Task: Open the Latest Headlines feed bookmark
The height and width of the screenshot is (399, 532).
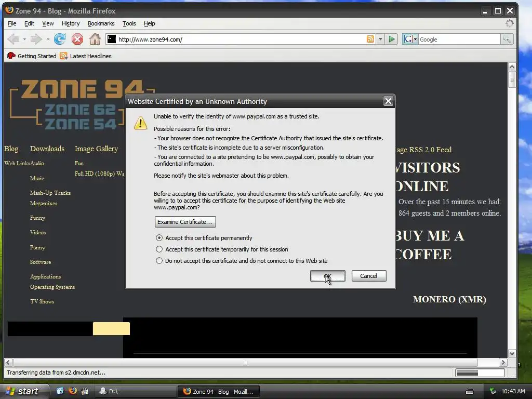Action: coord(86,56)
